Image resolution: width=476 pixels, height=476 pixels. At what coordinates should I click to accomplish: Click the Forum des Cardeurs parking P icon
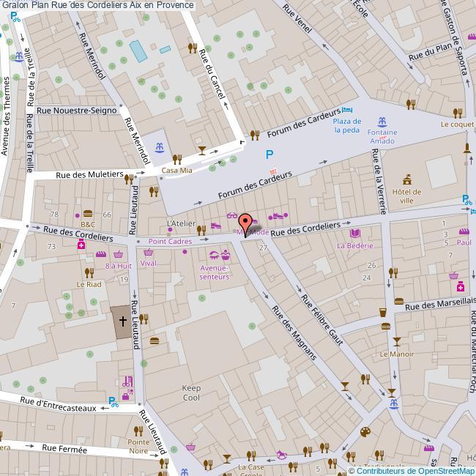click(x=269, y=155)
